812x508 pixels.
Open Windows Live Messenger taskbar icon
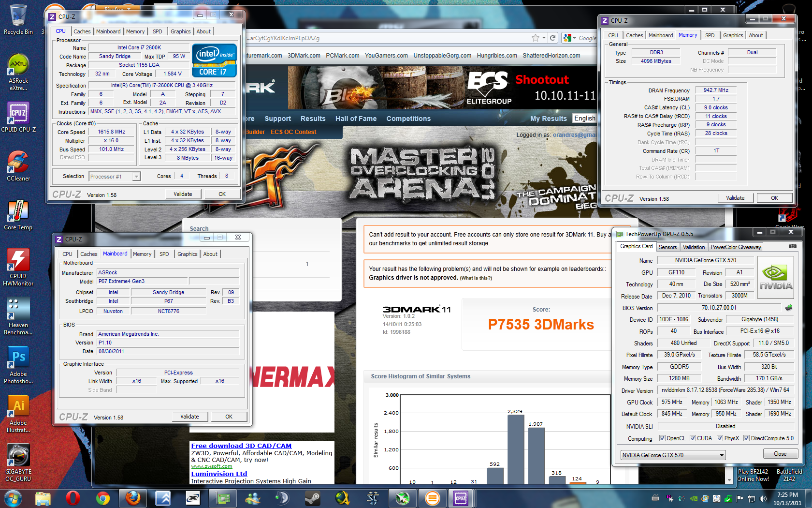coord(253,498)
